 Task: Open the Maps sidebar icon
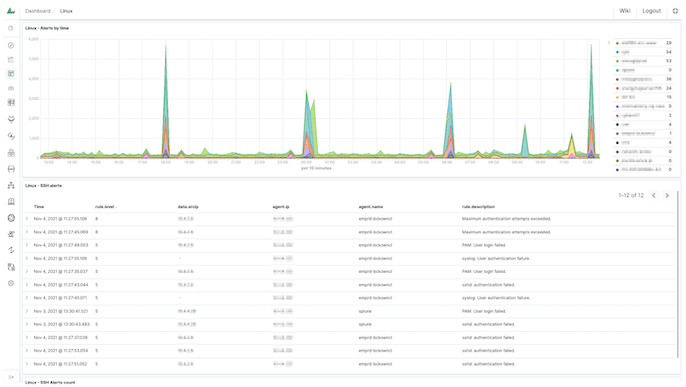pyautogui.click(x=11, y=102)
